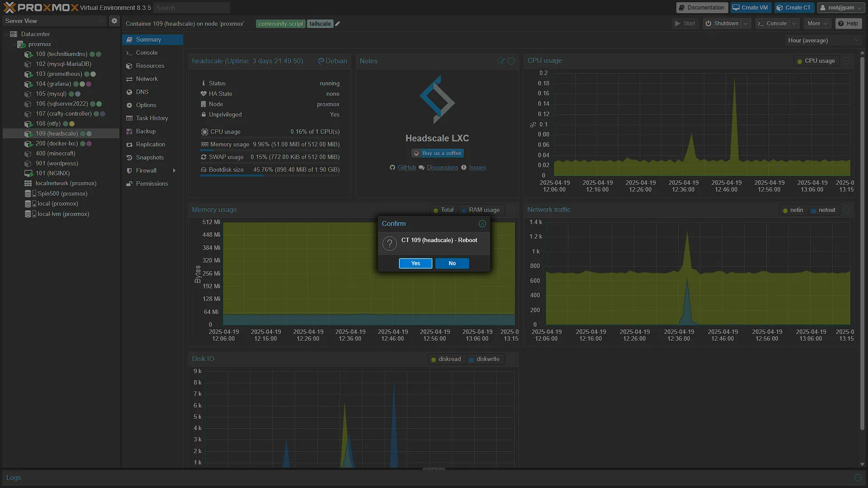Click the Memory usage panel collapse icon

coord(511,210)
